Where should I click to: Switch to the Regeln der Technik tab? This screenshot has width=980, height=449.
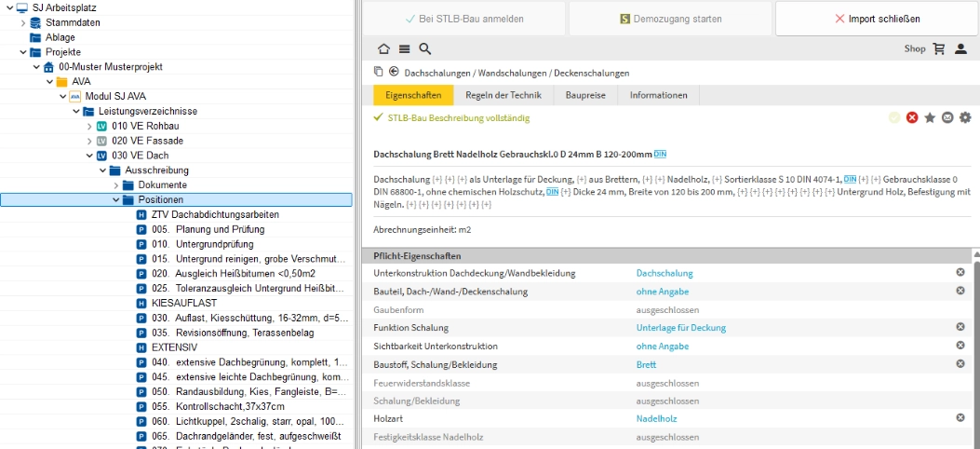click(x=503, y=95)
